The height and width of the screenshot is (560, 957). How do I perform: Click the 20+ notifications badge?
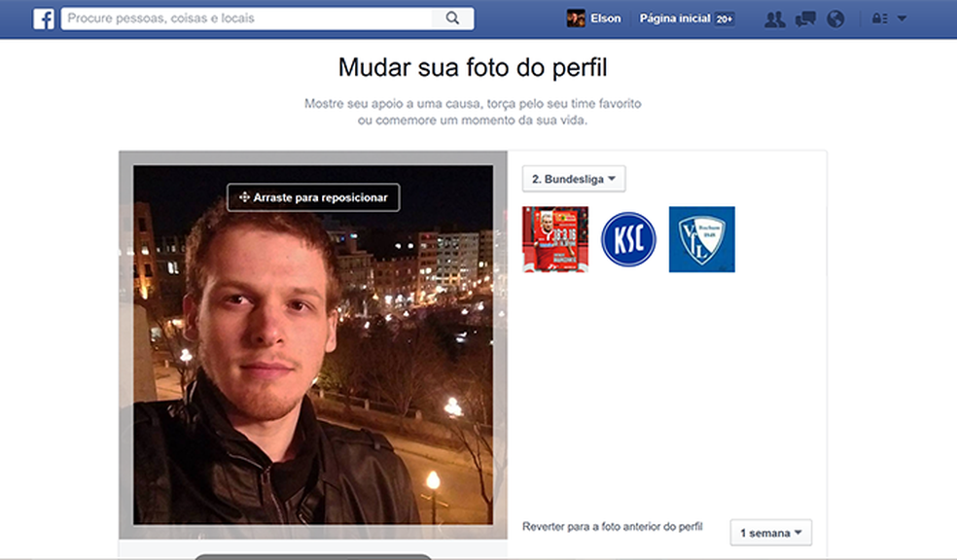tap(723, 17)
